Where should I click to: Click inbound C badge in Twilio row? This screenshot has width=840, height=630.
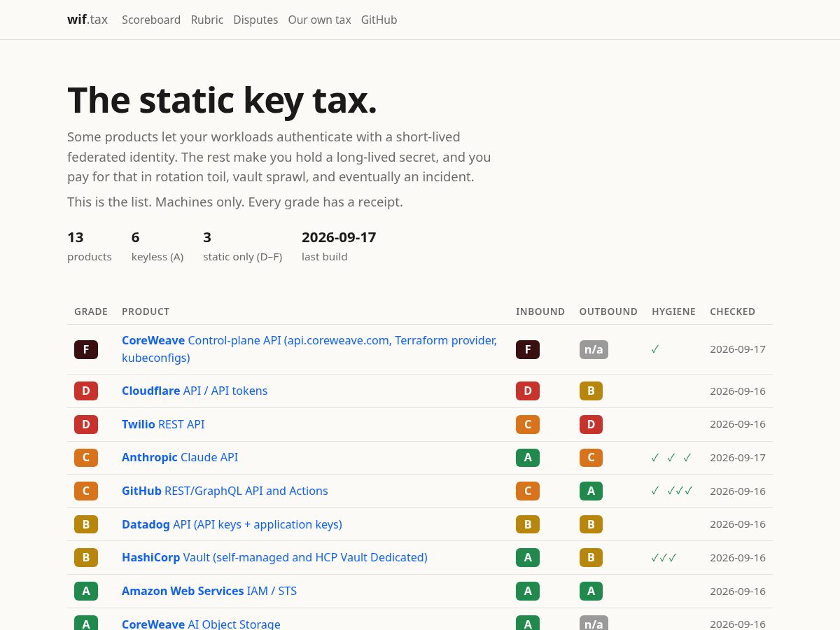528,424
